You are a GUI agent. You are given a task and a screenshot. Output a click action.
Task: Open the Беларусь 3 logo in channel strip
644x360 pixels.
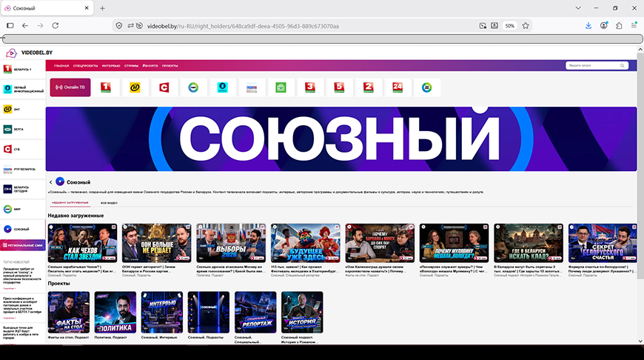pyautogui.click(x=309, y=87)
